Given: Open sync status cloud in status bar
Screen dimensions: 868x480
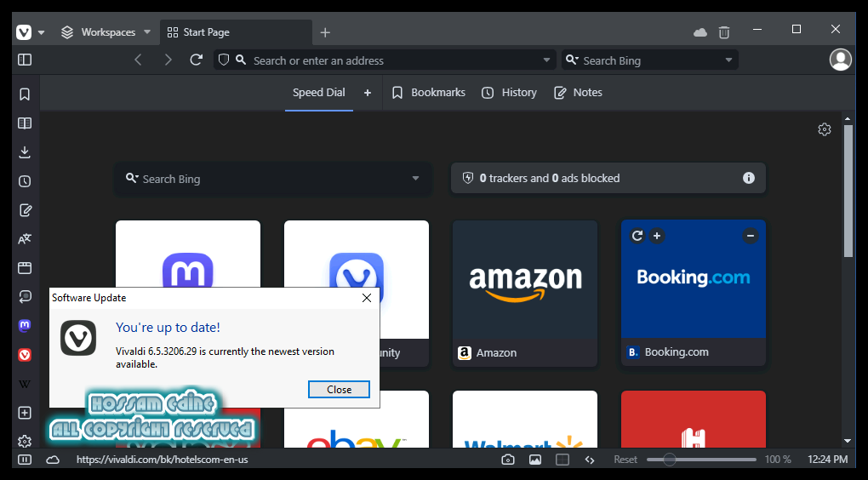Looking at the screenshot, I should click(53, 460).
